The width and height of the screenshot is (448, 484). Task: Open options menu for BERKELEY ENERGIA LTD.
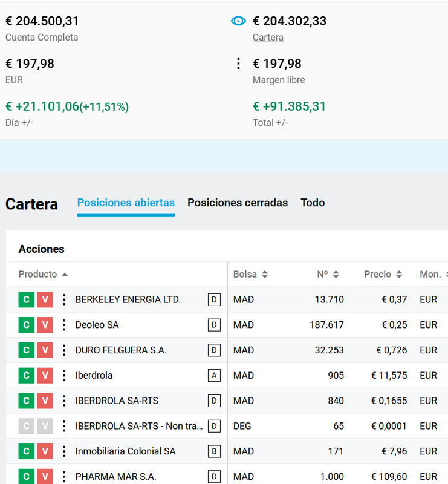coord(64,299)
